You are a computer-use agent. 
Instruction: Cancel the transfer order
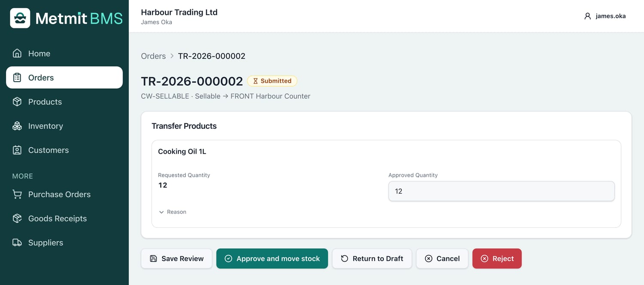(x=442, y=258)
